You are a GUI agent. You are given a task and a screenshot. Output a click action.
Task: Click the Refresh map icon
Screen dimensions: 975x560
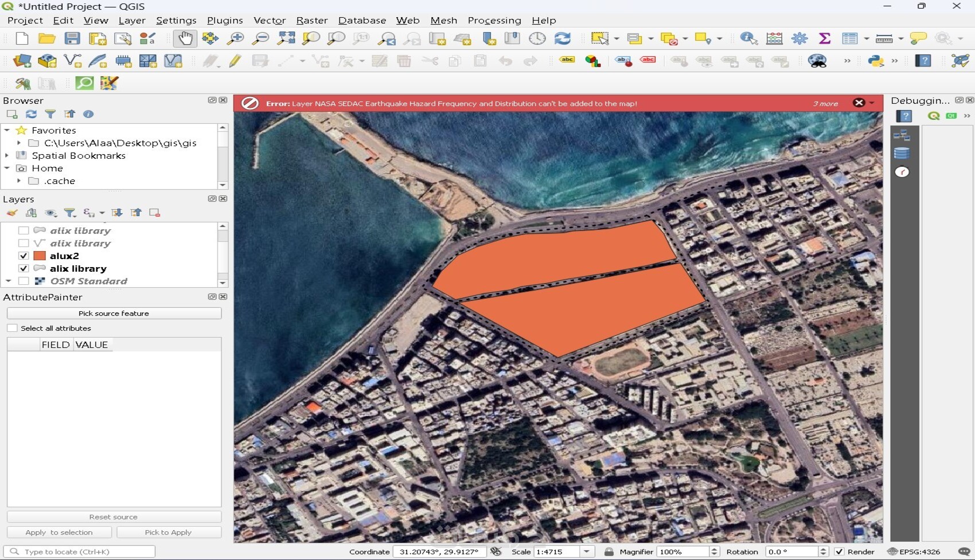(562, 38)
